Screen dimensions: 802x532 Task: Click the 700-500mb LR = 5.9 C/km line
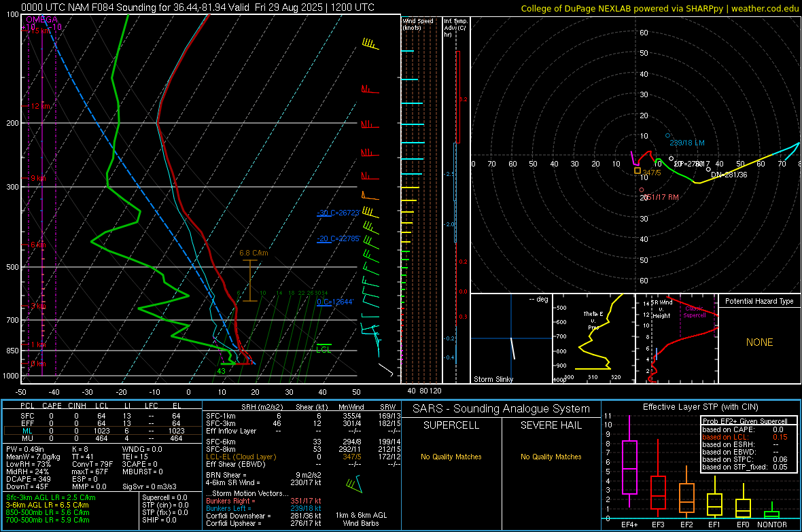(x=48, y=520)
